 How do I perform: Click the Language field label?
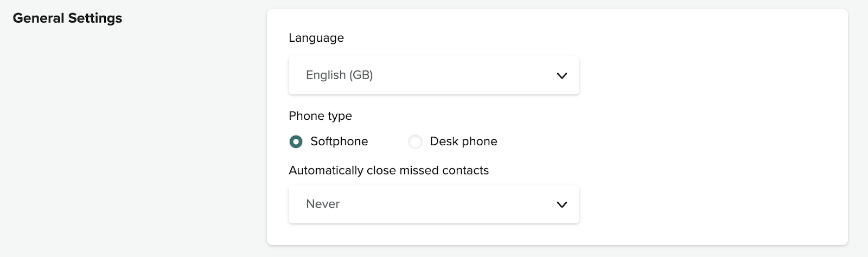pyautogui.click(x=316, y=38)
